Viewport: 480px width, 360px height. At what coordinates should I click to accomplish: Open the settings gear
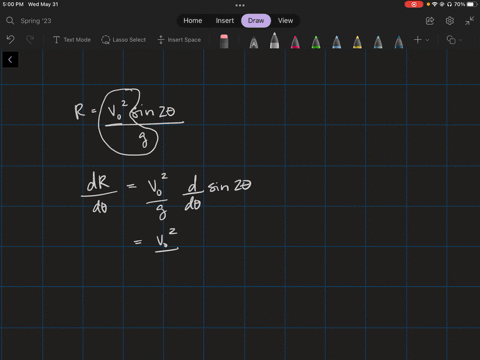[x=450, y=21]
